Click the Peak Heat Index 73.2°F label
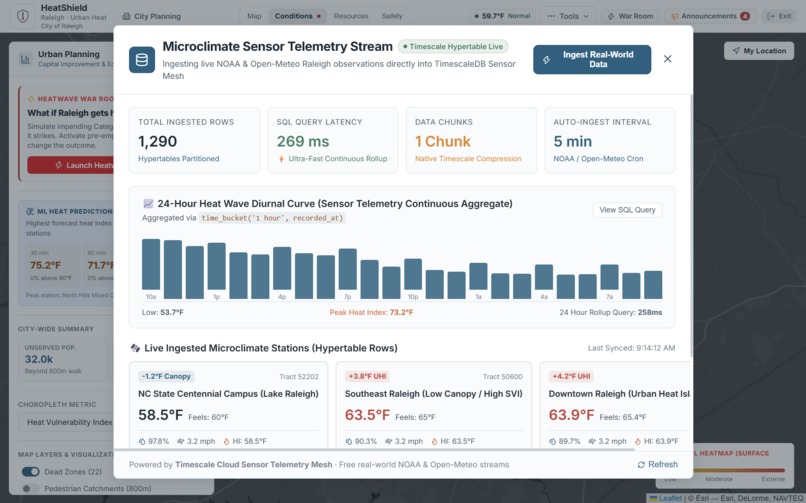The image size is (806, 503). click(x=371, y=312)
